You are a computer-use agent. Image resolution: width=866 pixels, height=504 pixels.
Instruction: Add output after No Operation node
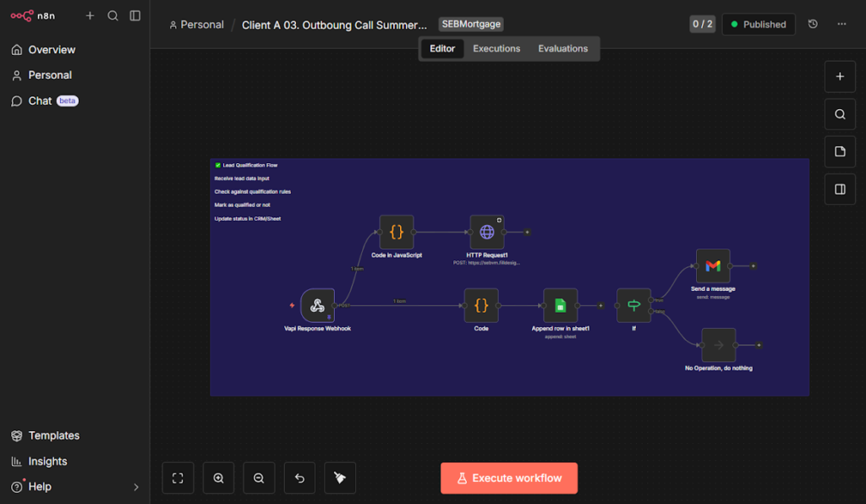click(759, 345)
